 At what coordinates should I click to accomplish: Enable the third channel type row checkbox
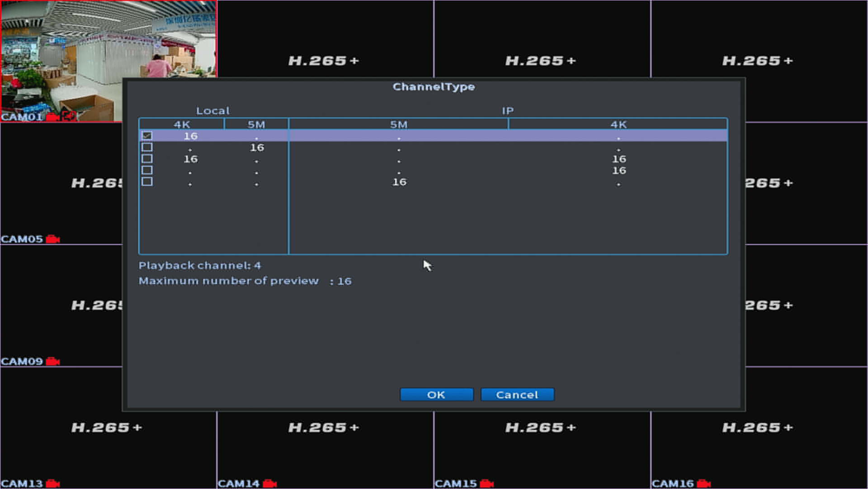[147, 159]
